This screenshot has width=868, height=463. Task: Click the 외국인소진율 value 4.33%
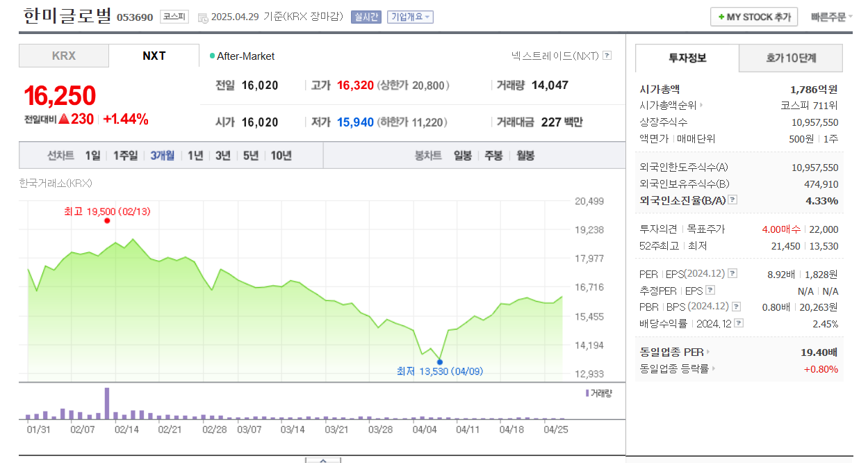pos(822,200)
